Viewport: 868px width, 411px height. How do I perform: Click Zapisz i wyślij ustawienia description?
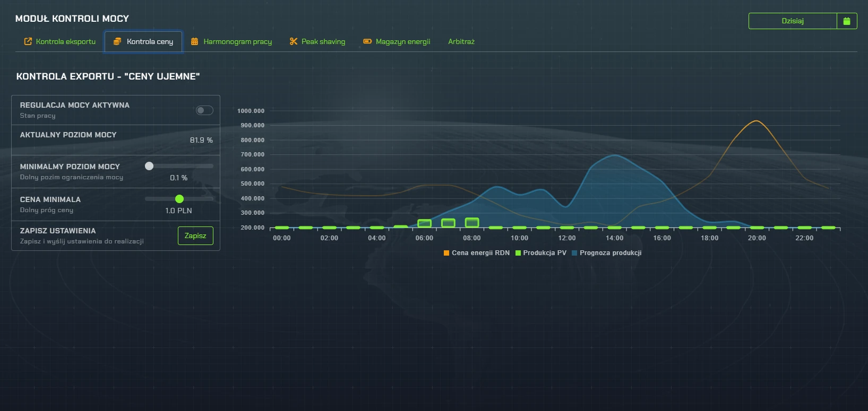point(82,241)
